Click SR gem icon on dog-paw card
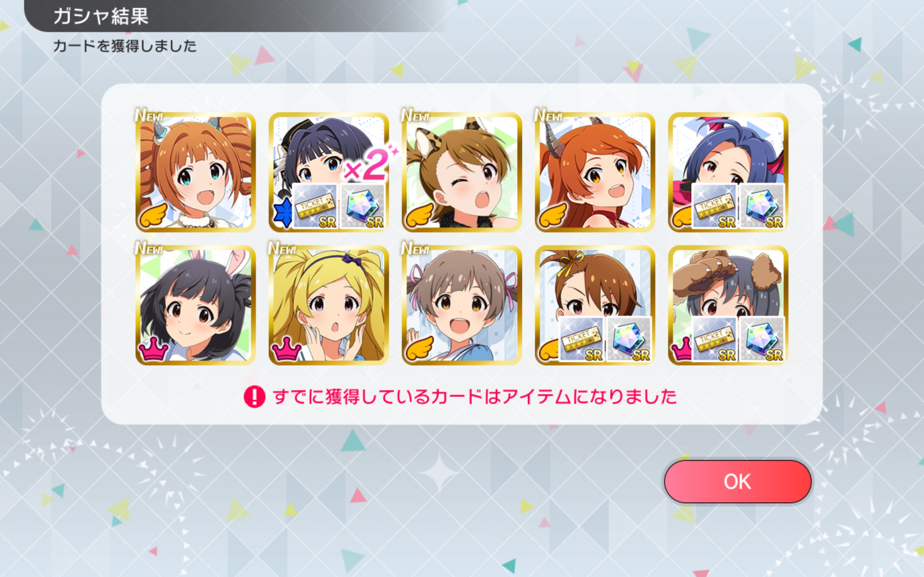Screen dimensions: 924x577 762,339
